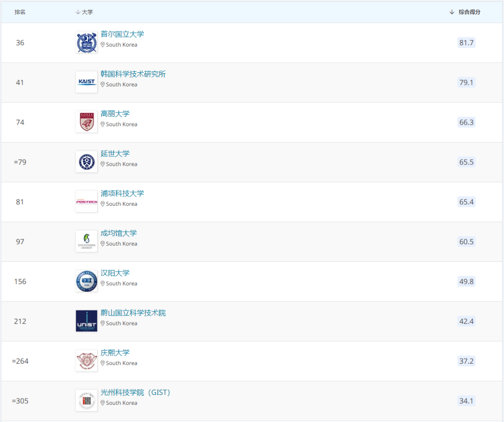Open the 韩国科学技术研究所 link

(x=133, y=74)
